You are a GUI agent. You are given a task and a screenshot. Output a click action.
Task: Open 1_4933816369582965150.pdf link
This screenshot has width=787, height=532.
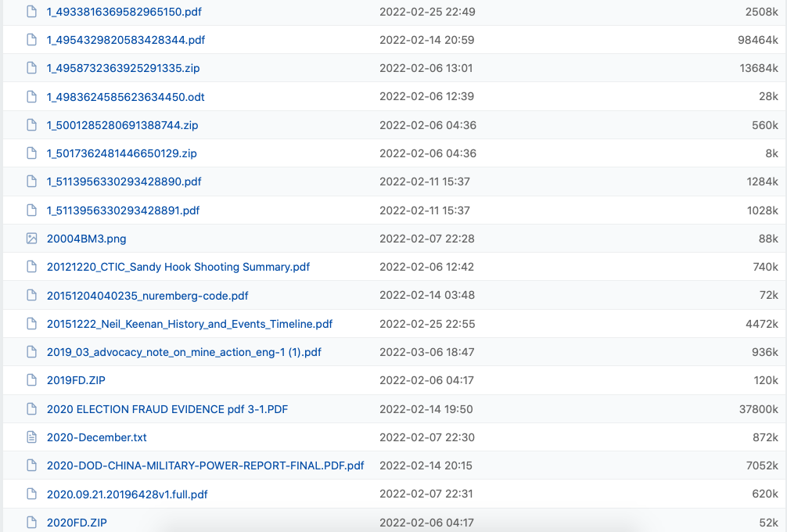click(x=124, y=12)
